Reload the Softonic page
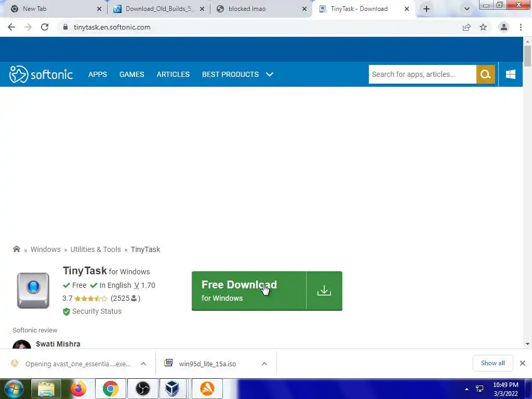 (45, 27)
